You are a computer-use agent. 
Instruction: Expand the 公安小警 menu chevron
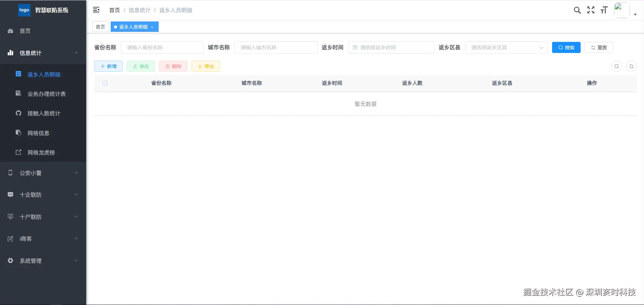coord(76,173)
